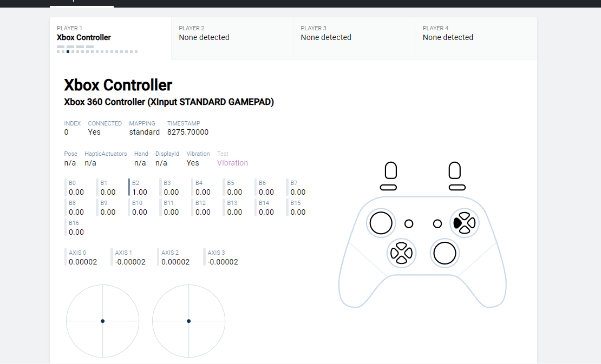This screenshot has width=601, height=364.
Task: Click the right bumper on controller diagram
Action: coord(457,187)
